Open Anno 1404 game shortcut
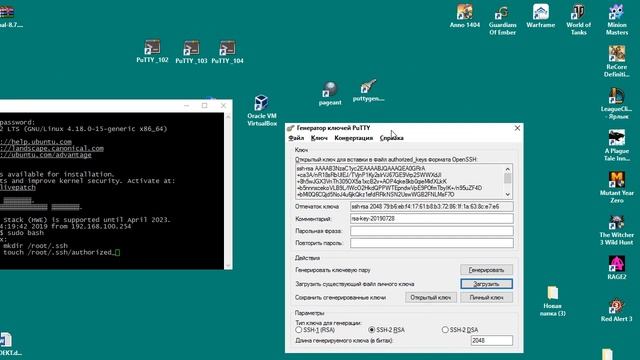This screenshot has width=640, height=360. (x=464, y=16)
